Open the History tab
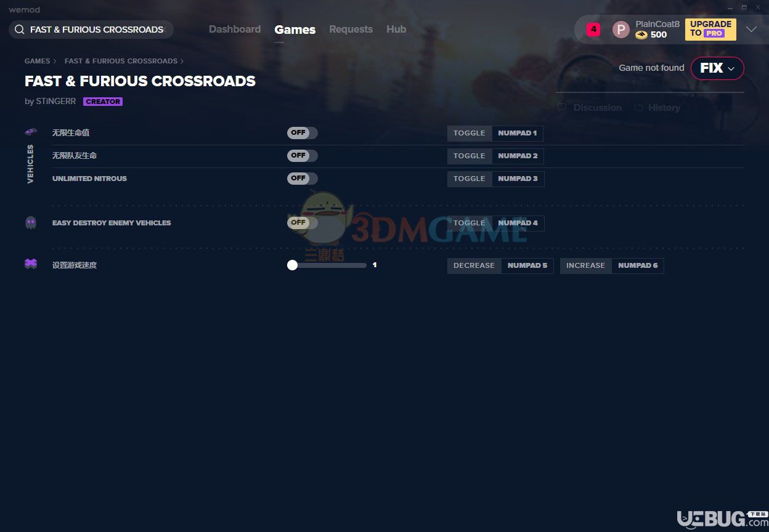 click(x=664, y=108)
